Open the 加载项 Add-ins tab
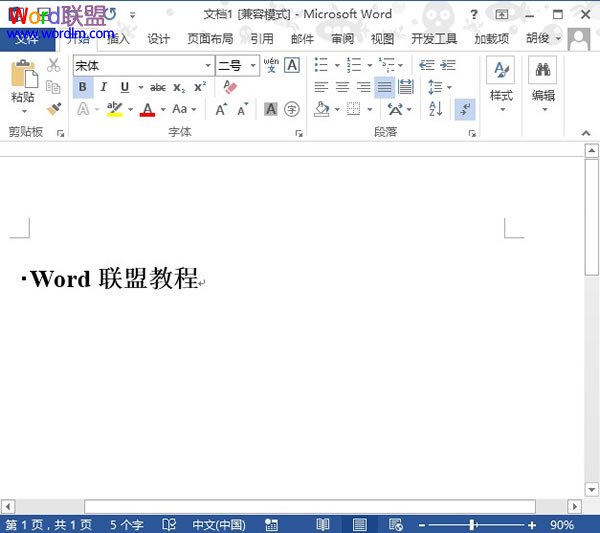 [x=492, y=39]
